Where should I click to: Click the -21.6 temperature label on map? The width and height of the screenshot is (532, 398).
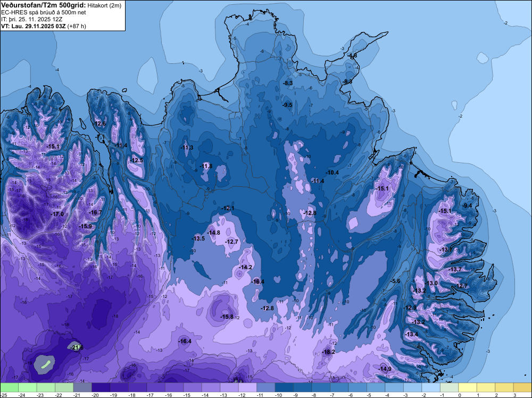[77, 347]
